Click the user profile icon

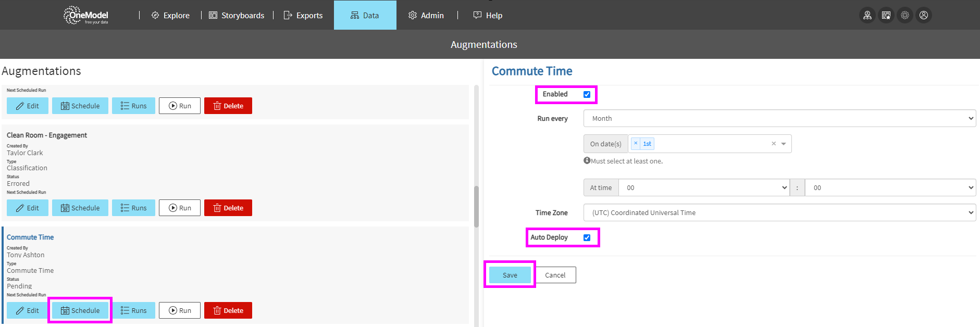point(923,15)
